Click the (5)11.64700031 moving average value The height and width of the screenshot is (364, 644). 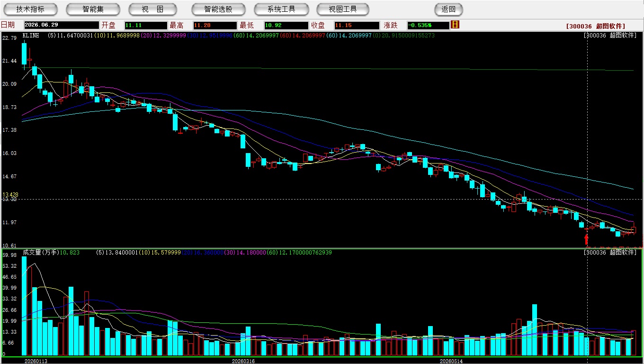click(70, 36)
